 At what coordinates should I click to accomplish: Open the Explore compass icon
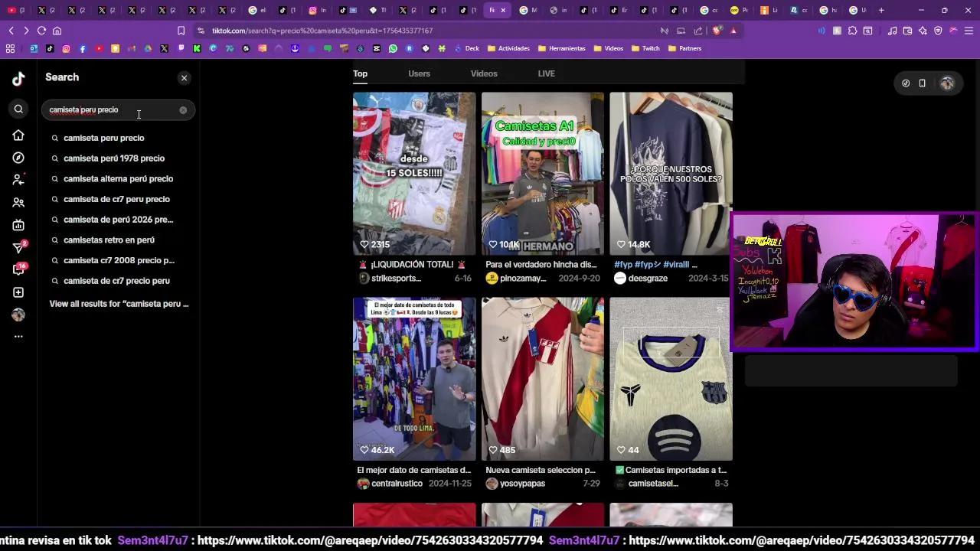click(18, 158)
